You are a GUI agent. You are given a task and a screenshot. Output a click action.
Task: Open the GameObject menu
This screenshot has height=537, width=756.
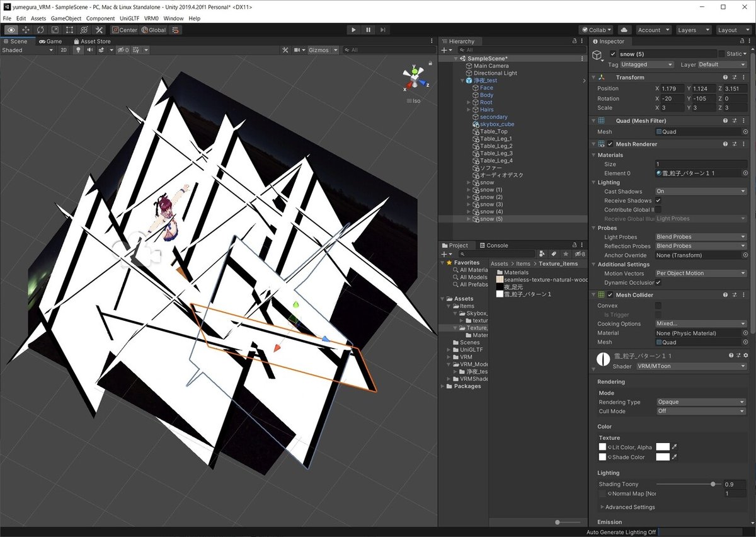(x=66, y=18)
